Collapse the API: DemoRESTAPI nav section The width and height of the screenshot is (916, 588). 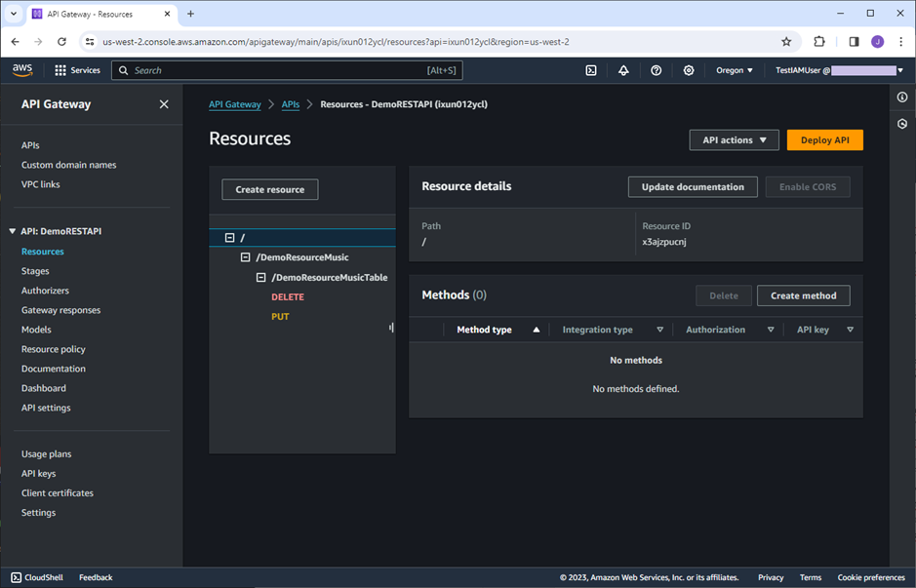(x=13, y=231)
